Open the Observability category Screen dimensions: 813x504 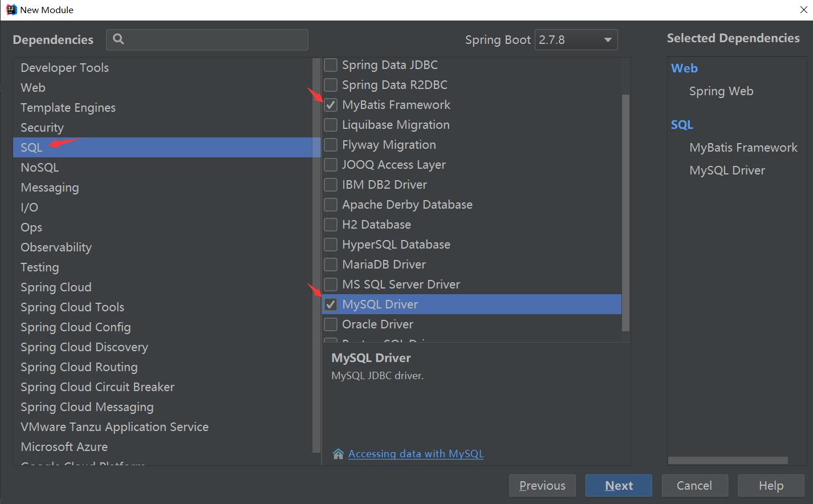click(163, 247)
